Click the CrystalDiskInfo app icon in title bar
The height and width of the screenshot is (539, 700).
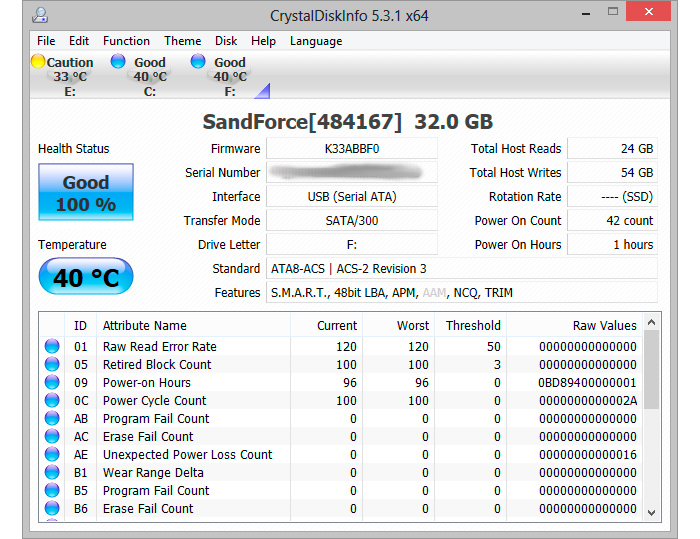tap(38, 16)
